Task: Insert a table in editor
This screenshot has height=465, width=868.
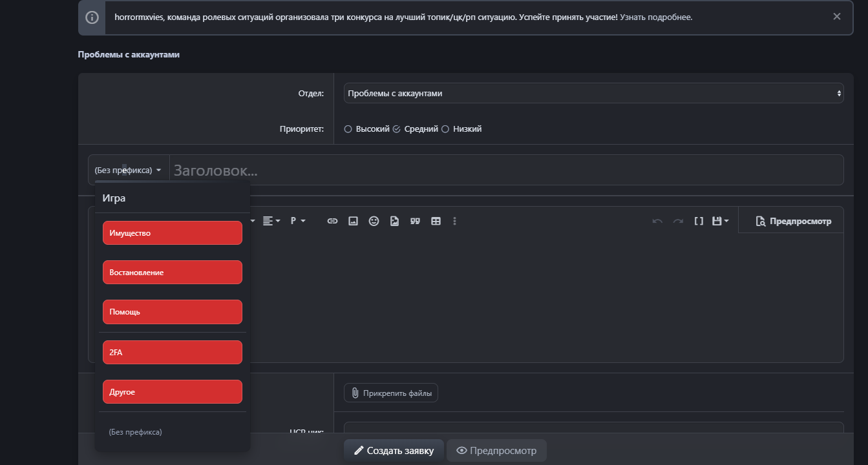Action: coord(436,221)
